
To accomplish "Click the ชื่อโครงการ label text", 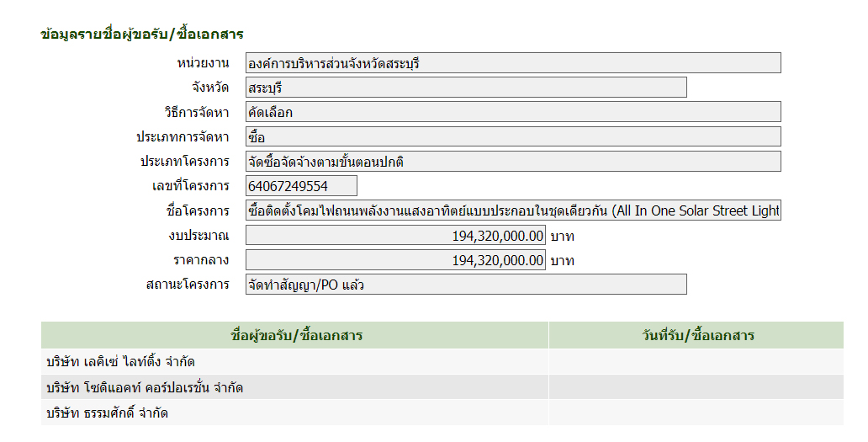I will (x=198, y=210).
